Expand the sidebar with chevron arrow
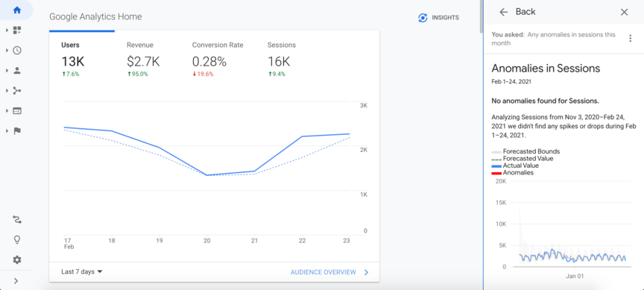The image size is (644, 290). tap(16, 281)
